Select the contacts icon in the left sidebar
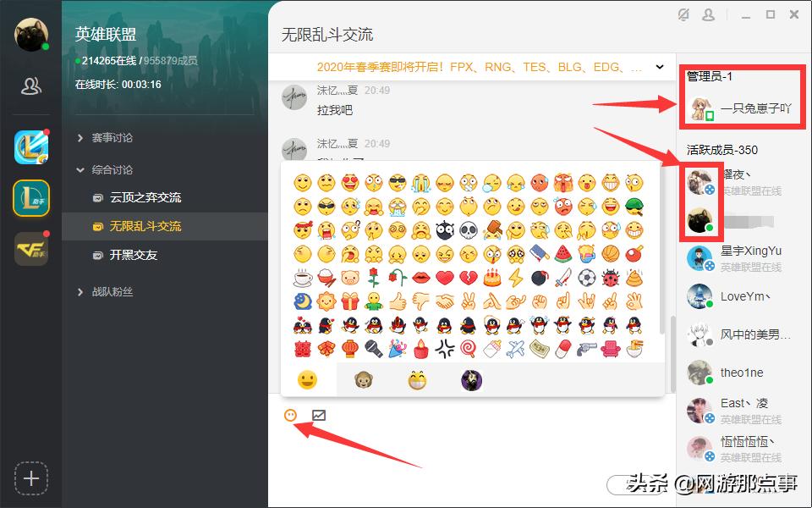 pos(31,85)
